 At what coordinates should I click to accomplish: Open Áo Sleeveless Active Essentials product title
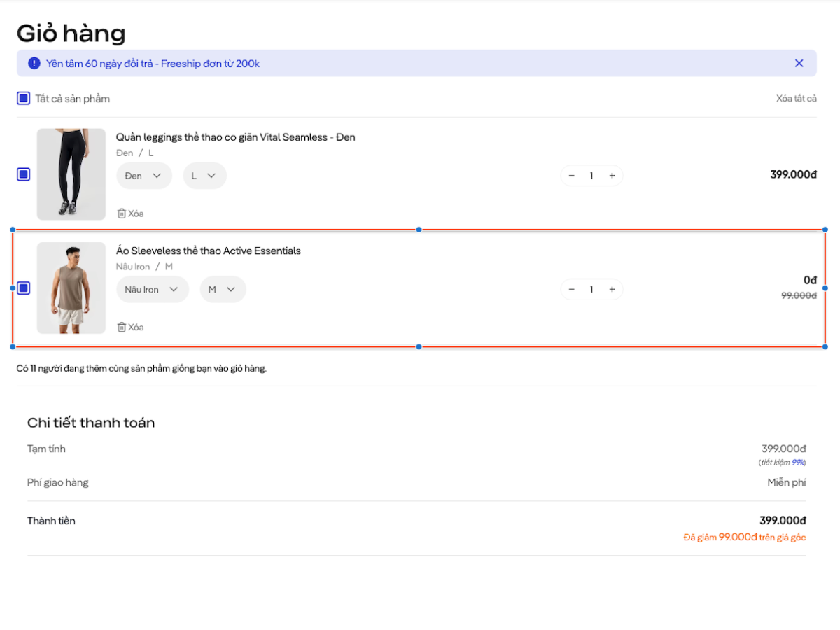(208, 251)
